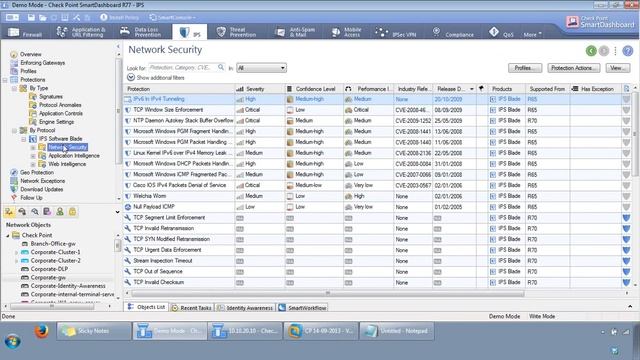Switch to the Recent Tasks tab
640x360 pixels.
pos(192,308)
